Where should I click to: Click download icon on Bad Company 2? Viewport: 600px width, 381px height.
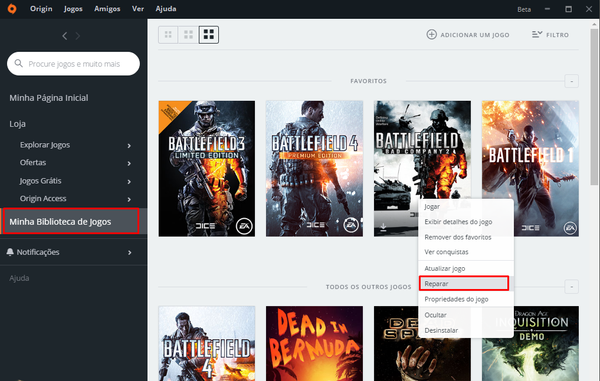(383, 228)
